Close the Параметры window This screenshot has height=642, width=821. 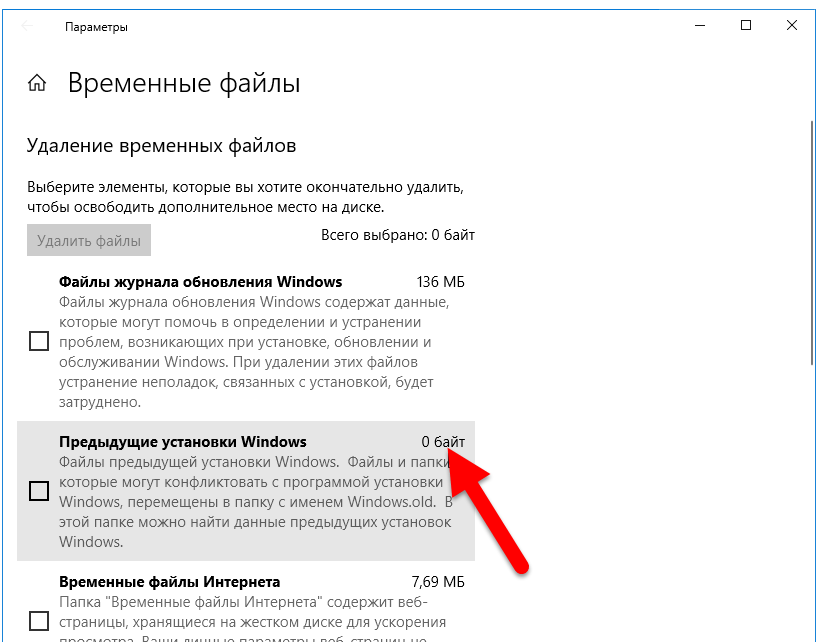pos(792,25)
